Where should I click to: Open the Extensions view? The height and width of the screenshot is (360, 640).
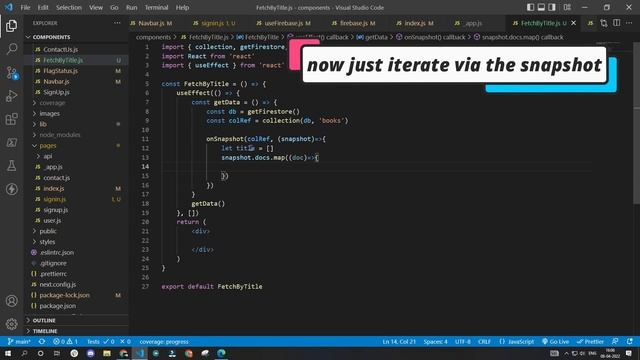[11, 119]
